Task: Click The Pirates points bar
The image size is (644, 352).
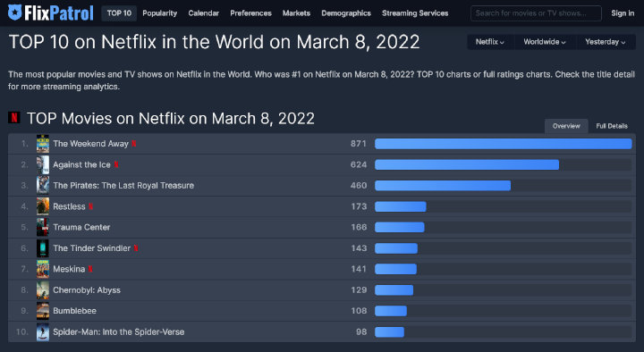Action: coord(443,186)
